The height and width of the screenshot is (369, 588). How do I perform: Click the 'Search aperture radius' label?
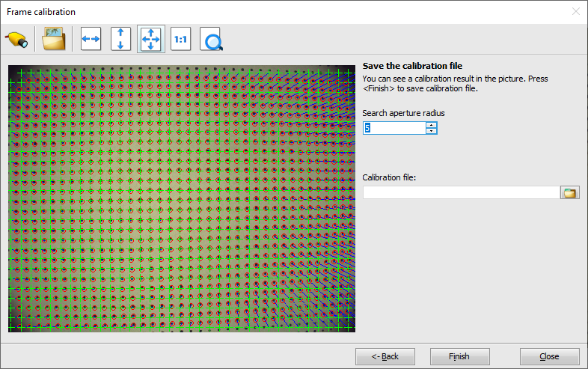(403, 113)
